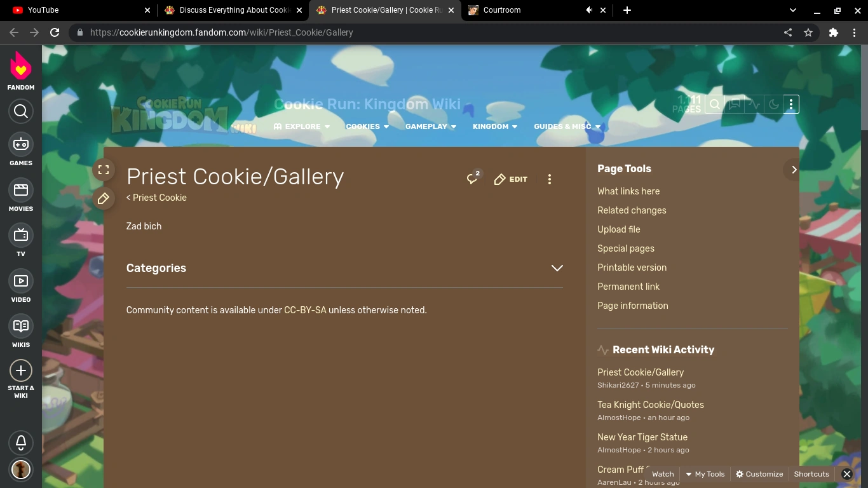Open the page comments bubble showing 2
This screenshot has width=868, height=488.
(473, 179)
